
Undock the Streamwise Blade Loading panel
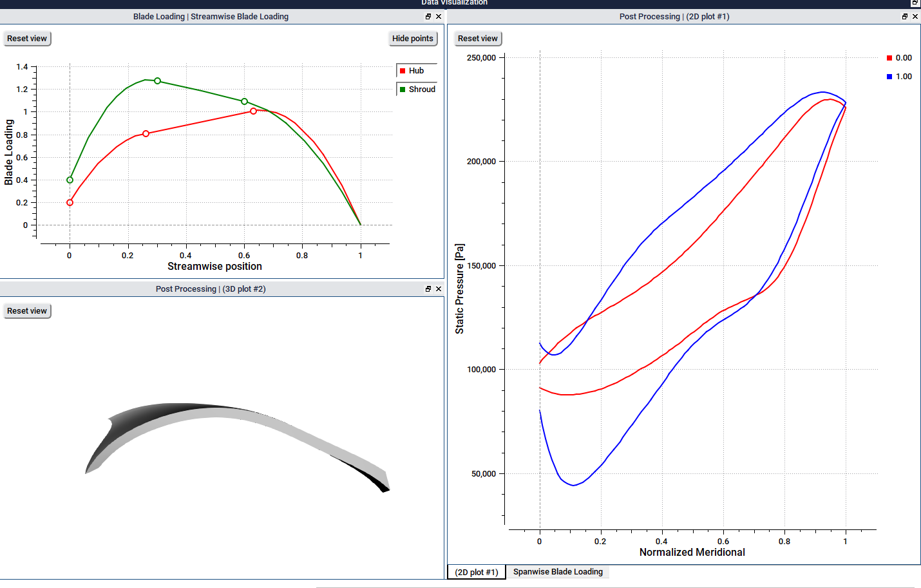pyautogui.click(x=428, y=17)
